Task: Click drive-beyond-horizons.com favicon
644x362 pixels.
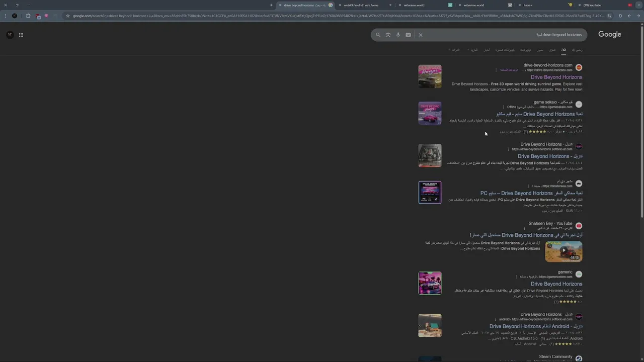Action: (x=579, y=67)
